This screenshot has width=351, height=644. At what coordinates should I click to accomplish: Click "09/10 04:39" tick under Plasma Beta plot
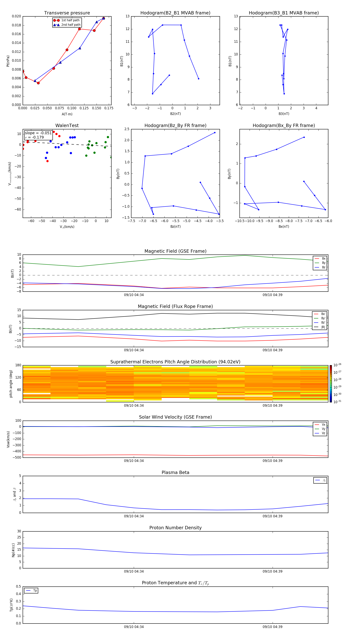point(273,516)
